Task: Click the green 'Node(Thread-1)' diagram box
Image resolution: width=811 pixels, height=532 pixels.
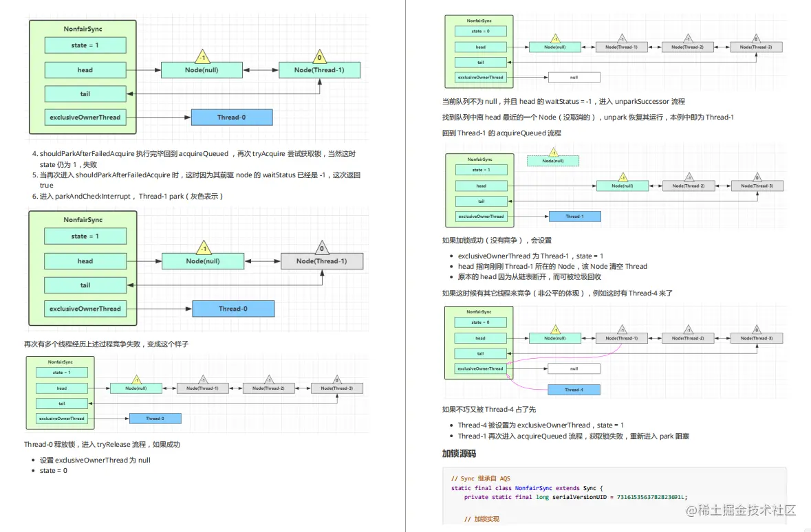Action: [x=319, y=70]
